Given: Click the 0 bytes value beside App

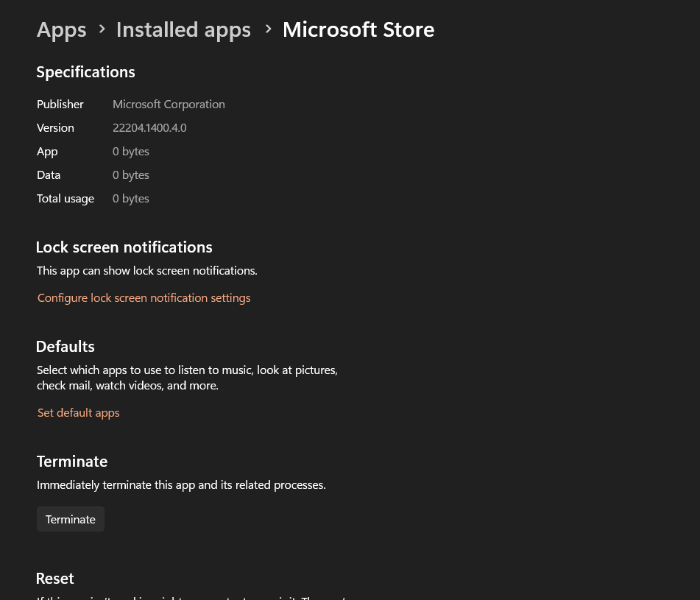Looking at the screenshot, I should point(131,151).
